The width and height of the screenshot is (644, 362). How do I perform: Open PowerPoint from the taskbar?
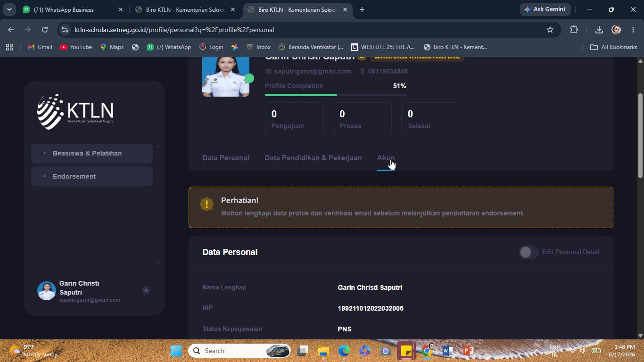(x=468, y=351)
